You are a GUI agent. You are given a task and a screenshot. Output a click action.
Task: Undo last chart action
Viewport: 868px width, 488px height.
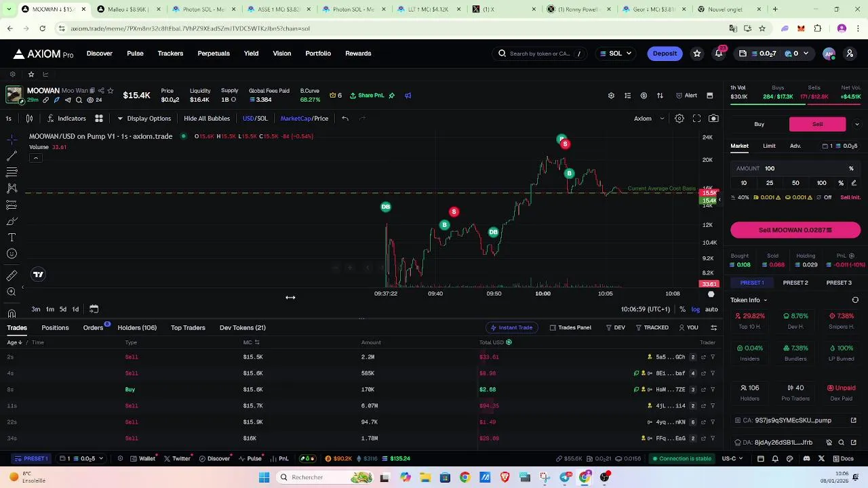(345, 119)
